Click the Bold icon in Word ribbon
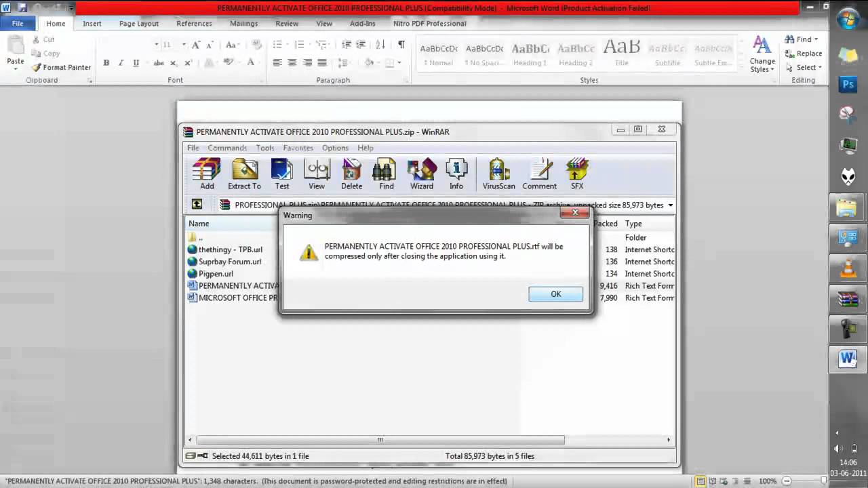This screenshot has height=488, width=868. [x=106, y=63]
